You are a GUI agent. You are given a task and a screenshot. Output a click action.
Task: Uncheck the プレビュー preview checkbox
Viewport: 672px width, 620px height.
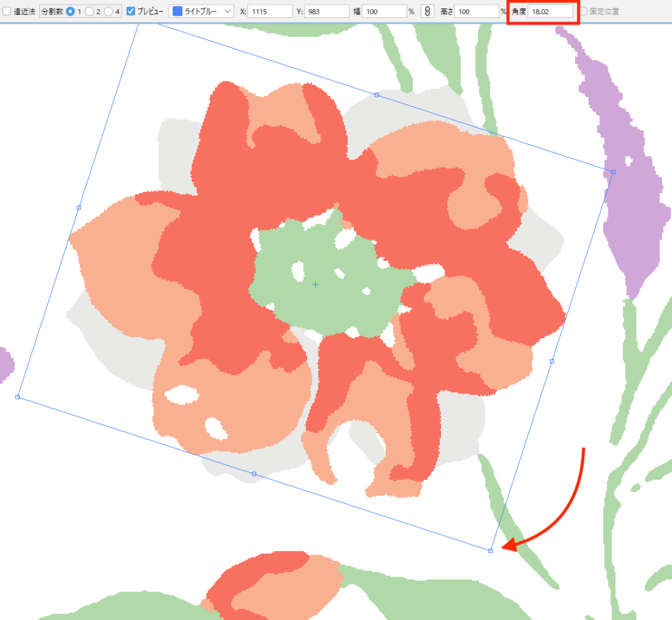131,11
